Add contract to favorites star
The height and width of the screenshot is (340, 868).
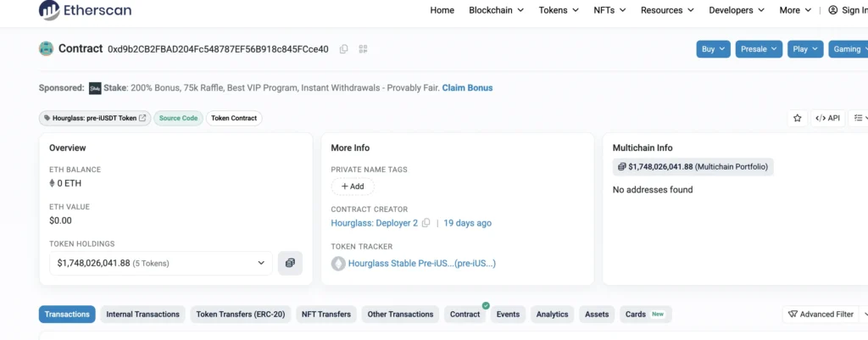pos(797,118)
